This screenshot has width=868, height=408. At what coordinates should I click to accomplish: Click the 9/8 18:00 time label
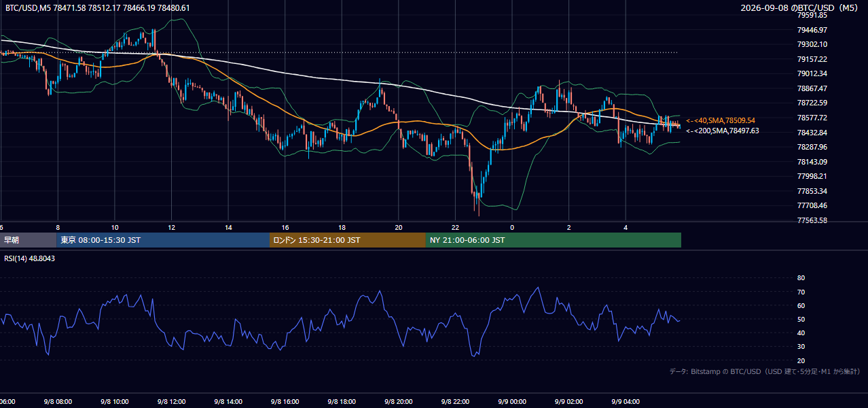342,401
